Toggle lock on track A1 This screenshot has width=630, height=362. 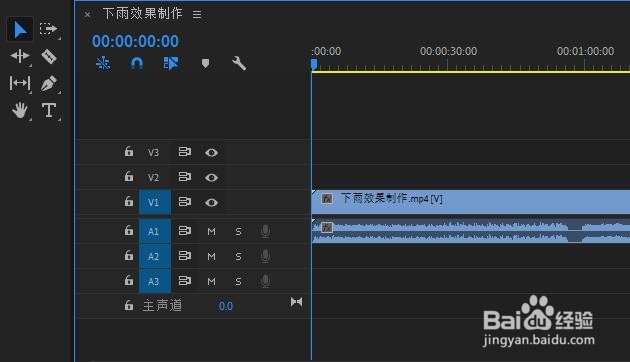(129, 231)
